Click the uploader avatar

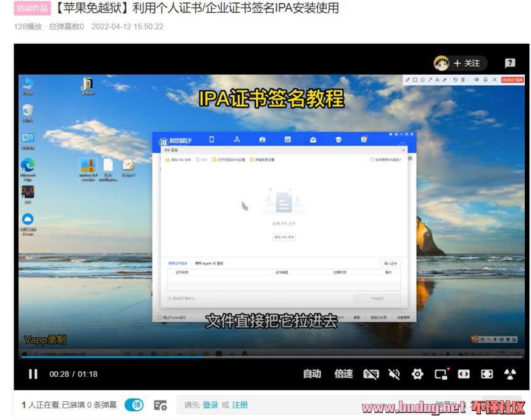[441, 63]
